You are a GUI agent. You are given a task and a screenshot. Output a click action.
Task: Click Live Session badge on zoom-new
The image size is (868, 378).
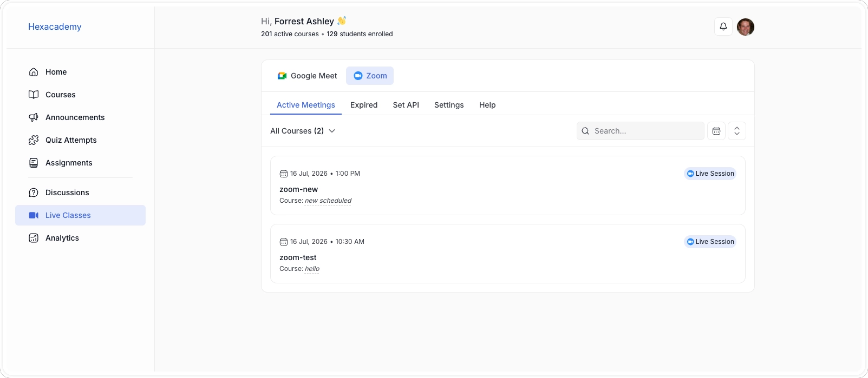point(710,174)
